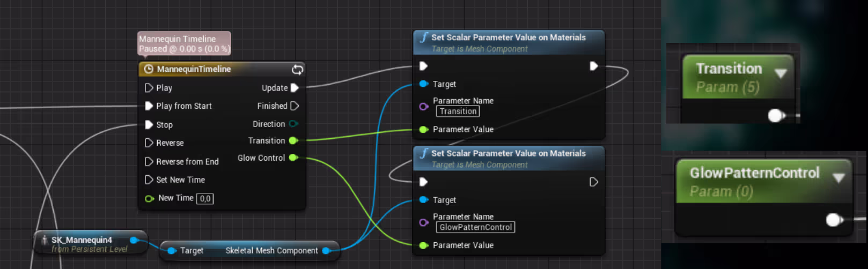868x269 pixels.
Task: Click the Finished output execution pin
Action: pos(295,106)
